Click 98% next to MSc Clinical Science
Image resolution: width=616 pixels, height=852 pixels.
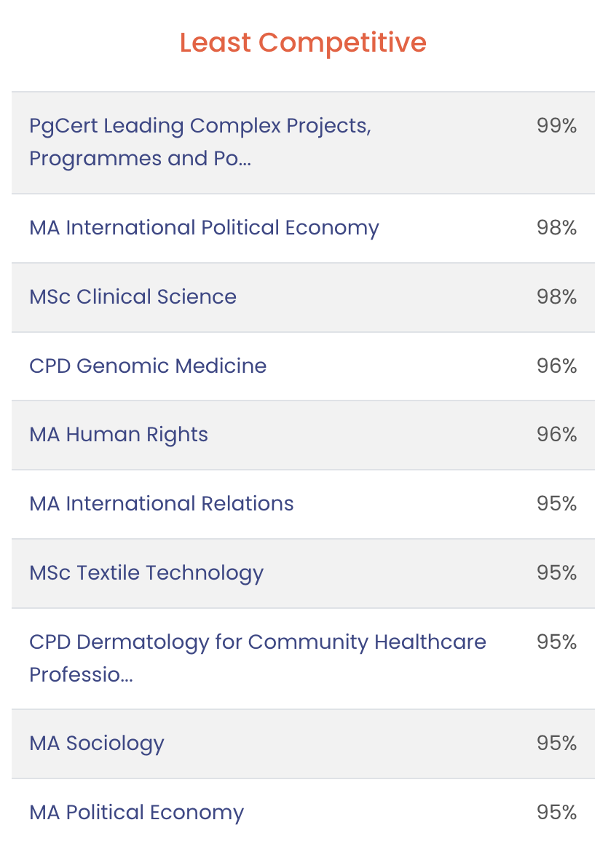[x=556, y=297]
